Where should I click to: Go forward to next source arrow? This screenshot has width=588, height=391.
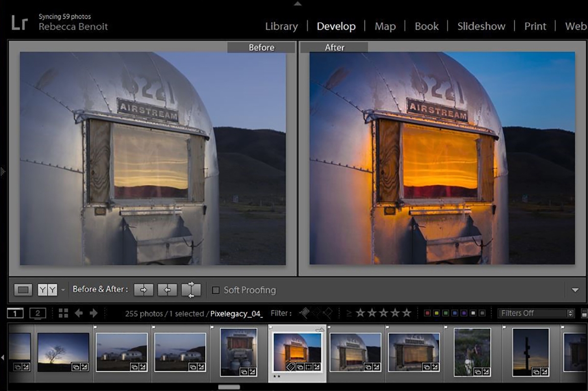click(94, 313)
